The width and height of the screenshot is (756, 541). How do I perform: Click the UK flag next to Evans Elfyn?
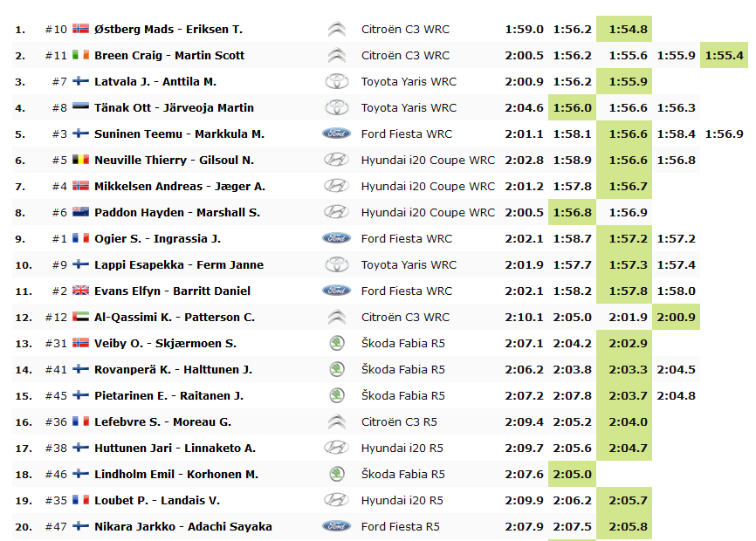(80, 291)
